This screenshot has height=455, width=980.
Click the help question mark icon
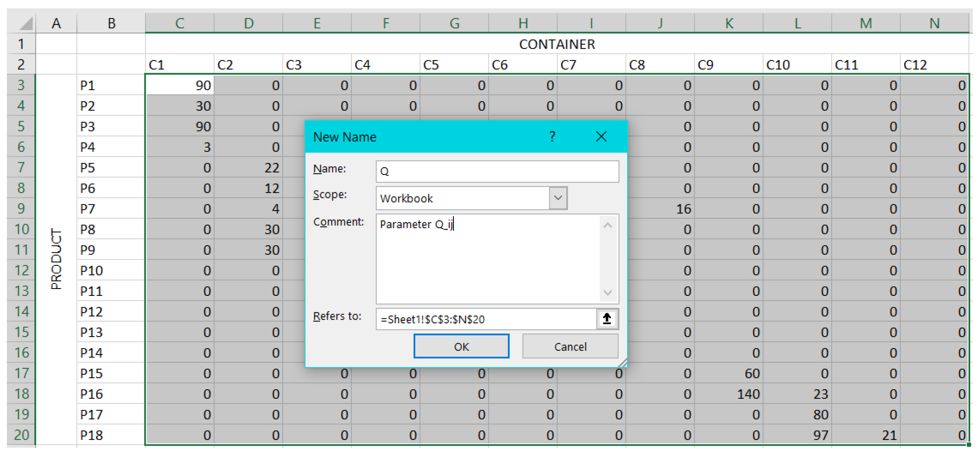click(x=552, y=136)
